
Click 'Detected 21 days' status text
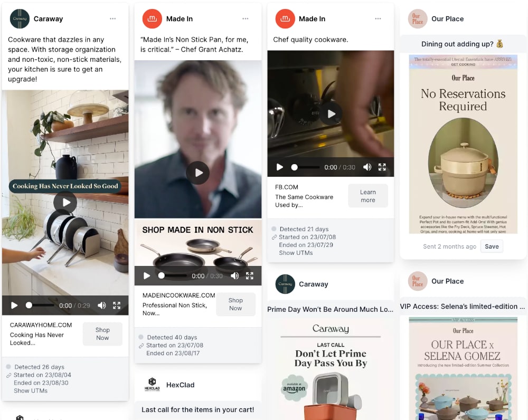click(x=304, y=229)
